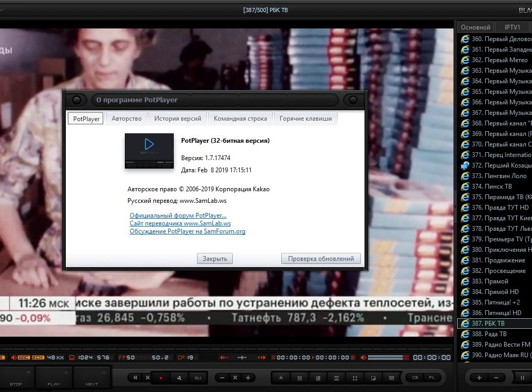Toggle the CB button
Screen dimensions: 532x392
(x=415, y=377)
